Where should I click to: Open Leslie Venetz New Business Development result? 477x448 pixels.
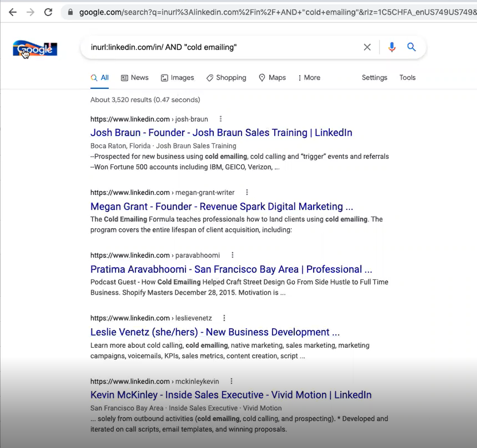pyautogui.click(x=215, y=332)
